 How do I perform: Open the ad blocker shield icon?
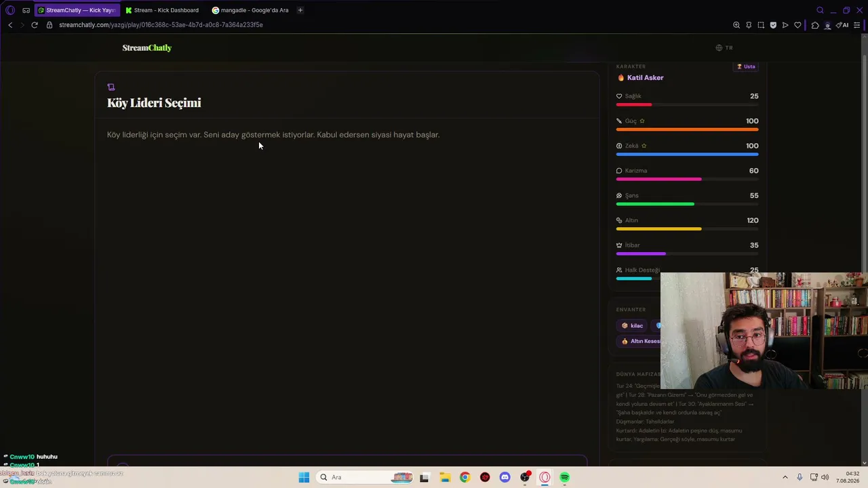(x=773, y=25)
